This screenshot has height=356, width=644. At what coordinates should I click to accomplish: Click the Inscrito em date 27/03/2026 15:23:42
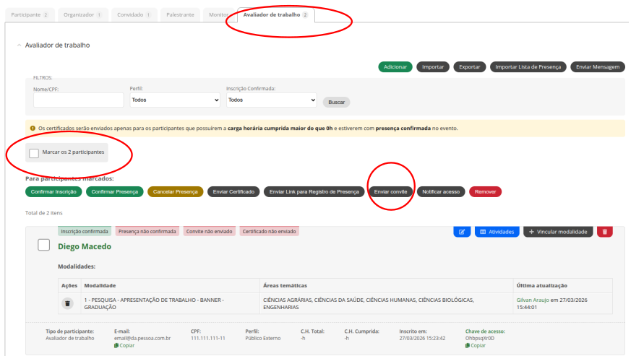(422, 339)
